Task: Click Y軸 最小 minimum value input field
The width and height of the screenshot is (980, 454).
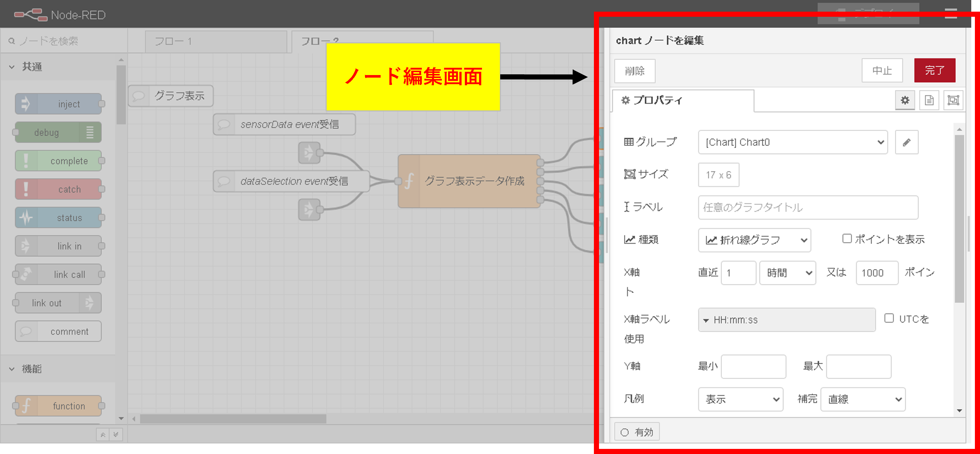Action: (x=753, y=367)
